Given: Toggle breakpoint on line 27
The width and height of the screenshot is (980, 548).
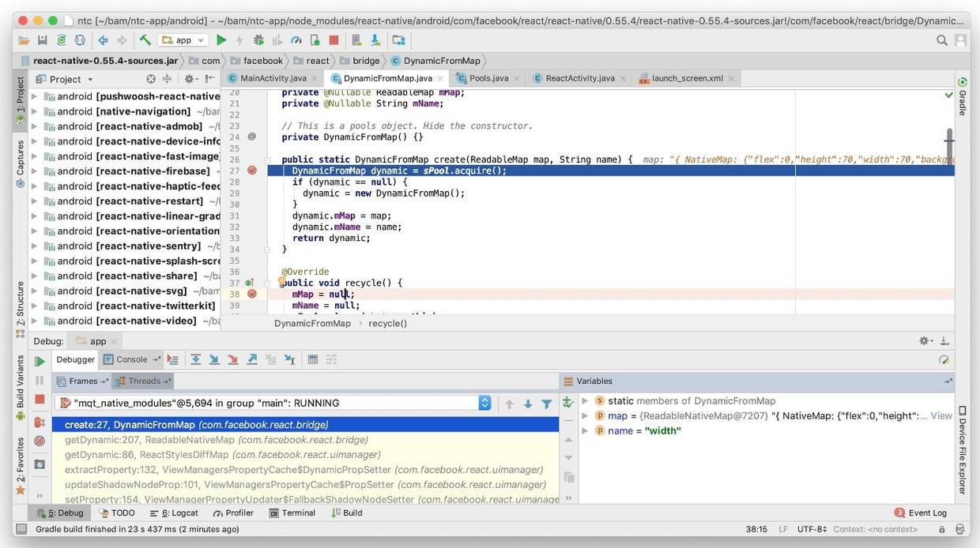Looking at the screenshot, I should [x=252, y=171].
